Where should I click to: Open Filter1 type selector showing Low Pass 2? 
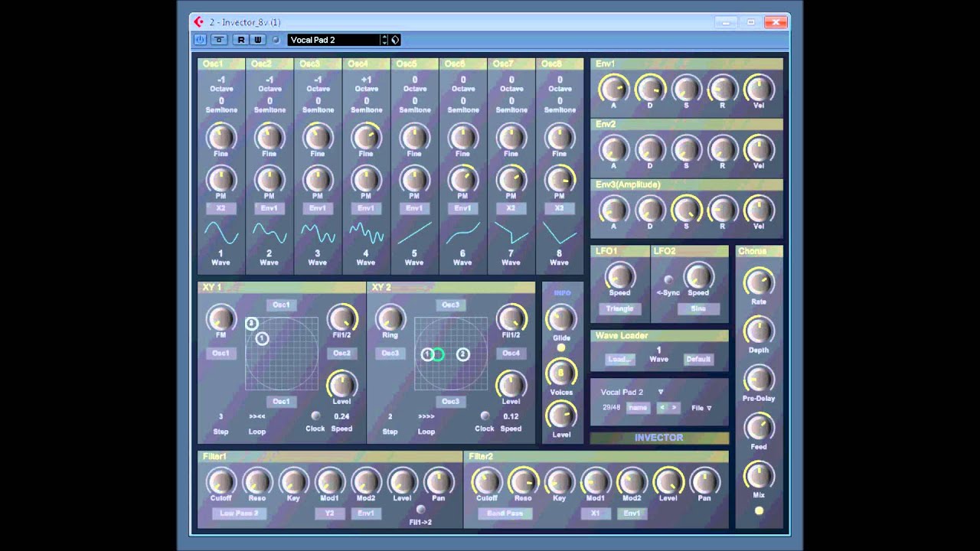pos(240,514)
